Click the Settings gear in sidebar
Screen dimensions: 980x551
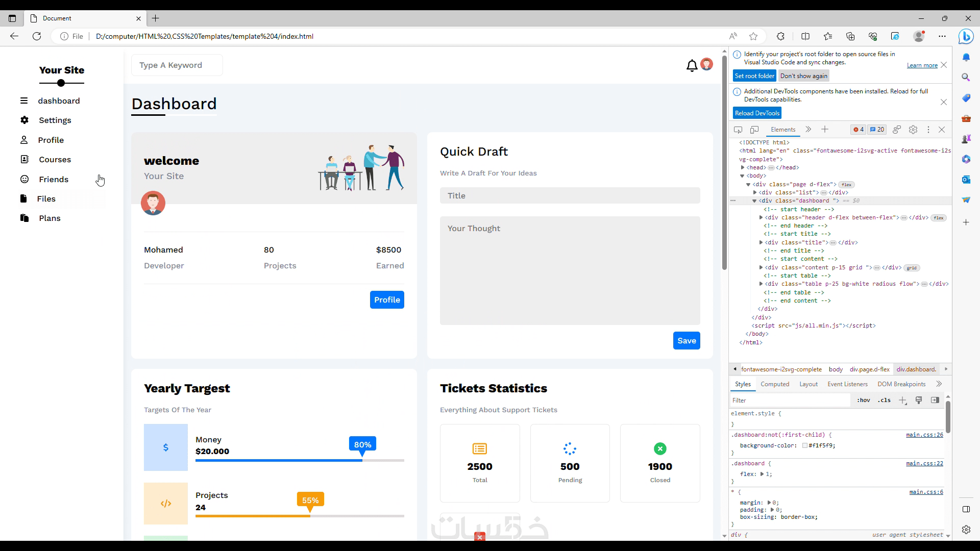click(24, 120)
